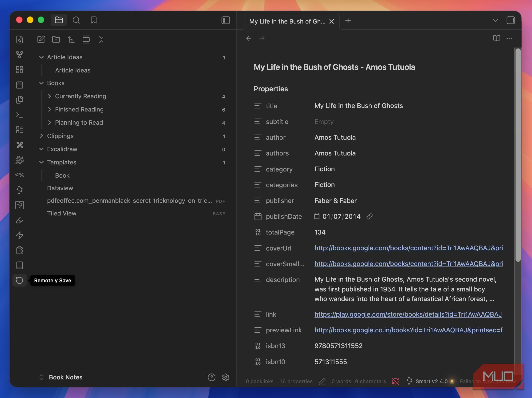
Task: Open the tab list dropdown chevron
Action: coord(496,20)
